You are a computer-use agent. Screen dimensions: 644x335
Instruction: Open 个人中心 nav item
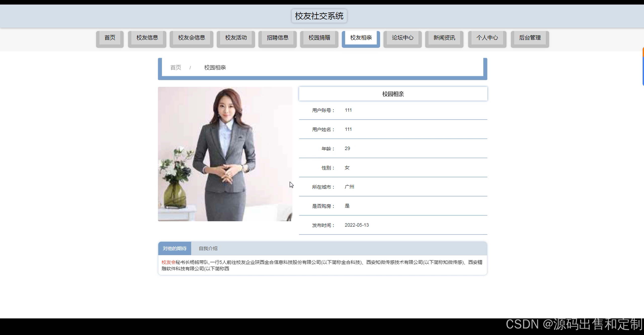pos(487,38)
